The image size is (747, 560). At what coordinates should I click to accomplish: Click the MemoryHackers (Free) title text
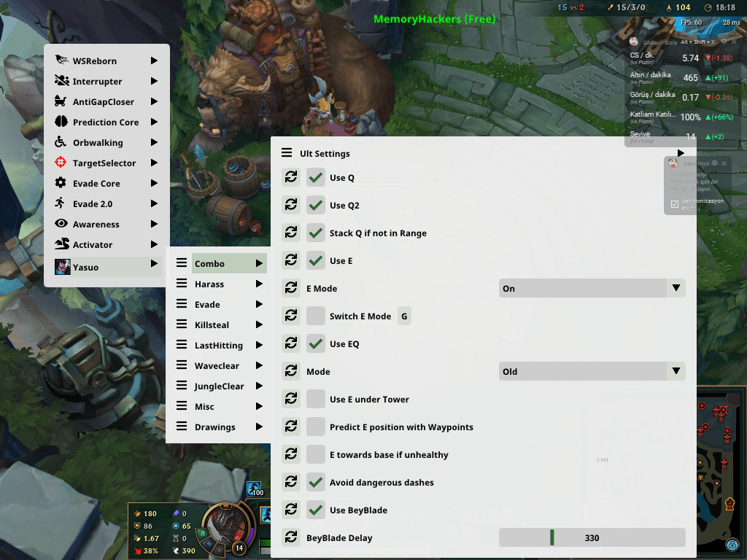click(435, 19)
